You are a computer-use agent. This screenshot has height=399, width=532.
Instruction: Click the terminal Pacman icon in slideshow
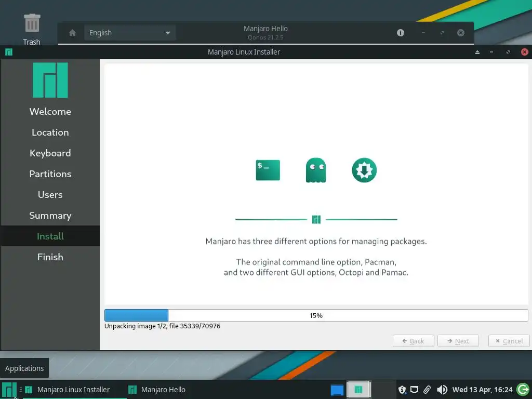coord(268,170)
